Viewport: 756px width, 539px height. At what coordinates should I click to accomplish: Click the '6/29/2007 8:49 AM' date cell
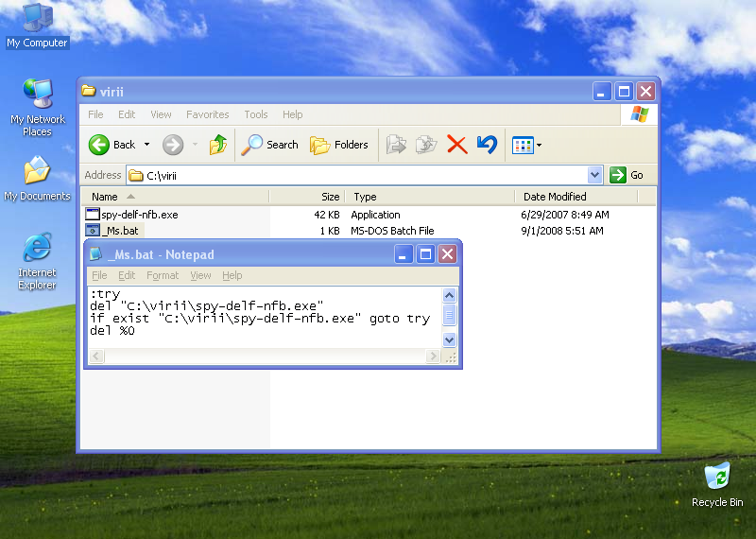pyautogui.click(x=564, y=215)
